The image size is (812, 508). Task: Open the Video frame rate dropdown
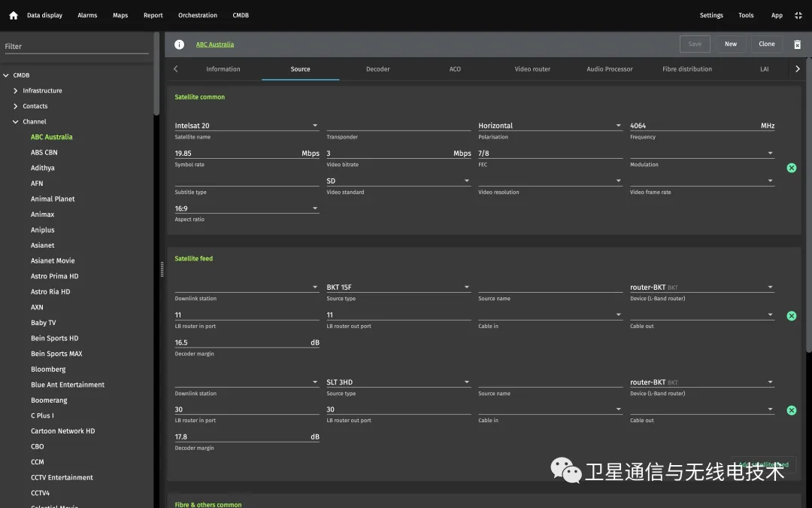[x=701, y=181]
